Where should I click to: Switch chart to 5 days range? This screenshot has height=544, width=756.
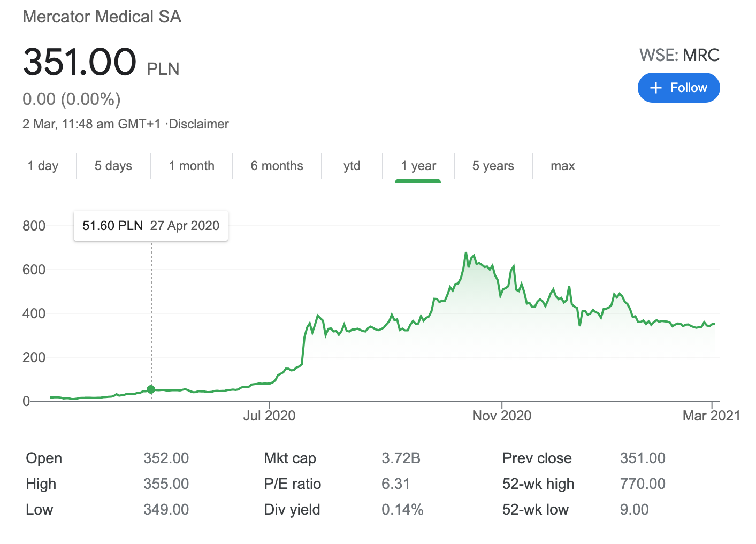click(113, 166)
